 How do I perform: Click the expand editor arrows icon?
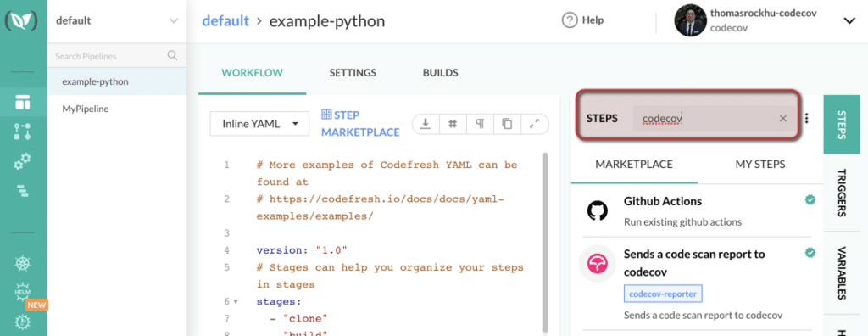click(534, 124)
